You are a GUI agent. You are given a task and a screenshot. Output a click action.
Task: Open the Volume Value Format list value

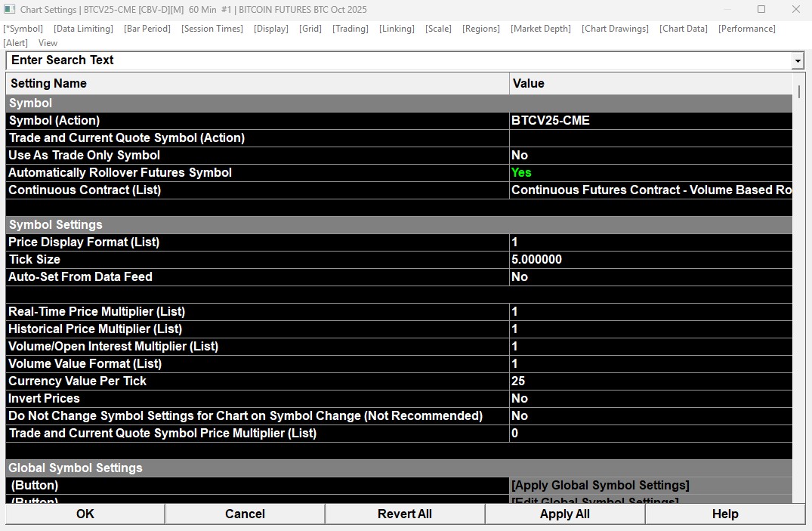pos(651,363)
